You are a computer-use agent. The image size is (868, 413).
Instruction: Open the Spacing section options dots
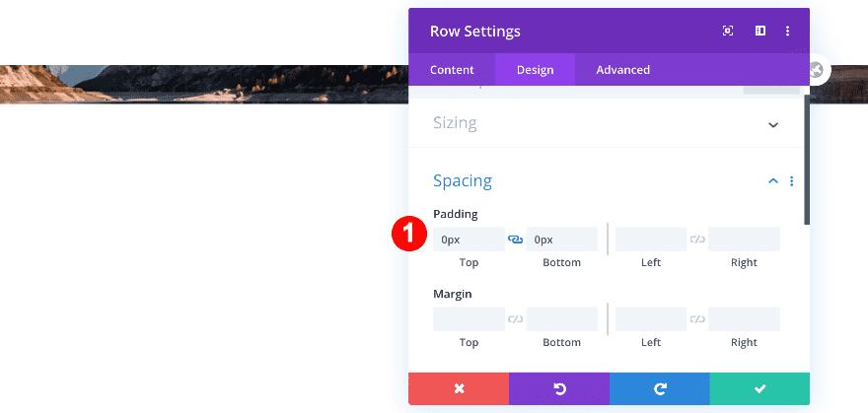click(x=792, y=180)
